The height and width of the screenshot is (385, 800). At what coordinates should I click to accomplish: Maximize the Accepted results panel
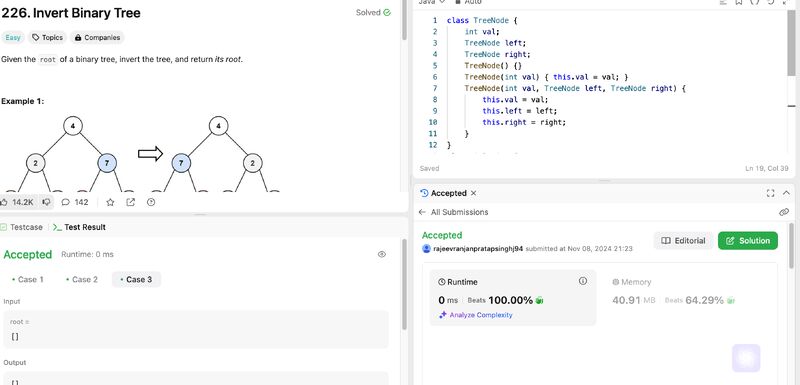(770, 193)
